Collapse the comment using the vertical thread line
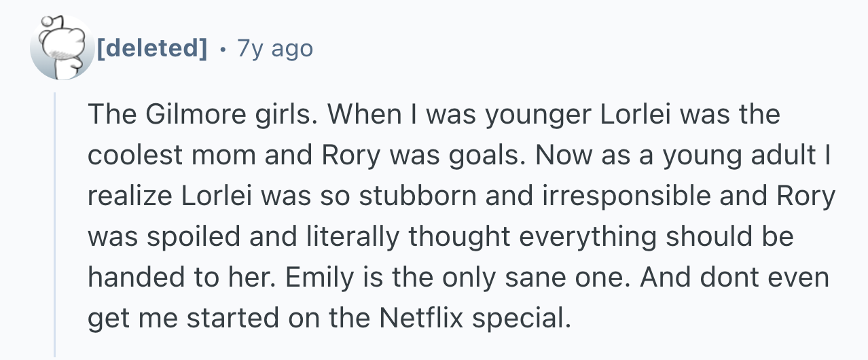Image resolution: width=868 pixels, height=360 pixels. click(x=55, y=224)
